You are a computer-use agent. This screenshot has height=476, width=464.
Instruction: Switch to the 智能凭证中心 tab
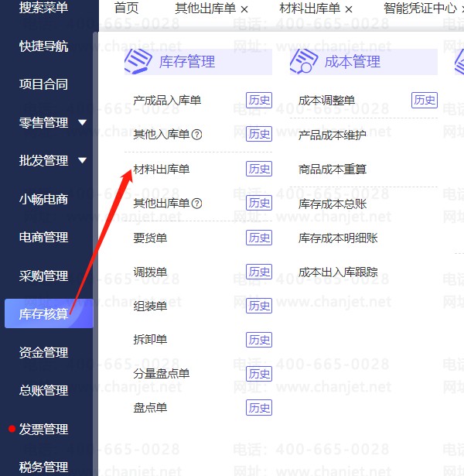(421, 9)
